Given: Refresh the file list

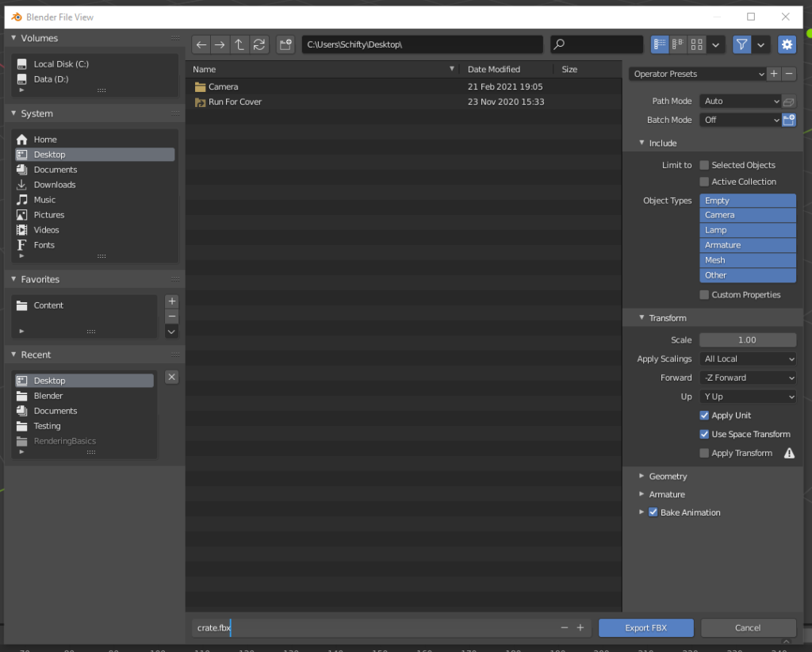Looking at the screenshot, I should (x=259, y=44).
